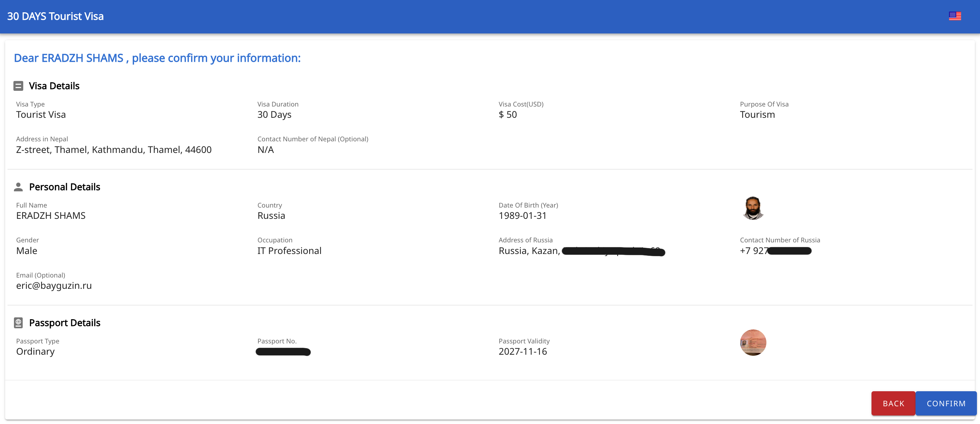
Task: Click the Personal Details person icon
Action: [18, 187]
